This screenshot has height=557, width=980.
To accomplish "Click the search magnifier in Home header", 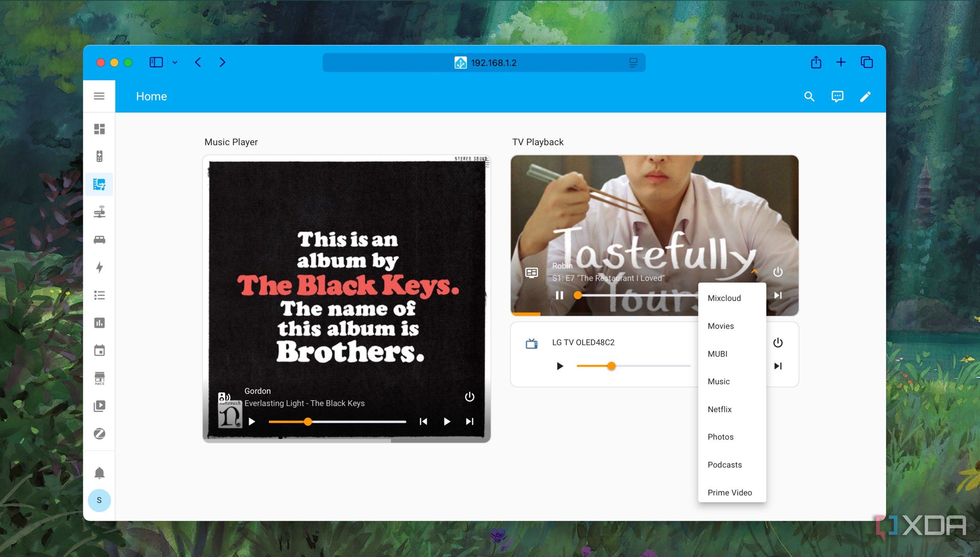I will click(809, 97).
